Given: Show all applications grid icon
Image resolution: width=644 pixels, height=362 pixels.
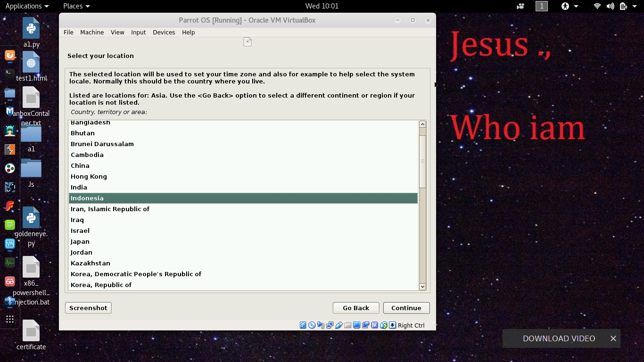Looking at the screenshot, I should 10,319.
